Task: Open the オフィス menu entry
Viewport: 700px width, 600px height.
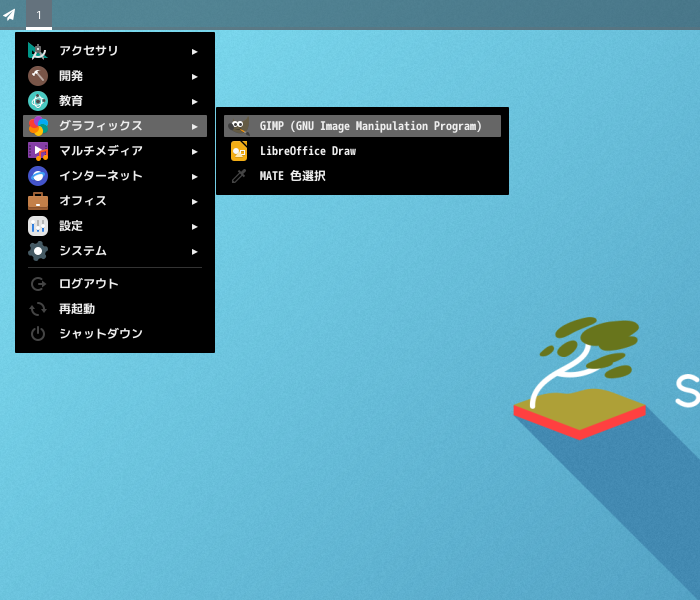Action: pyautogui.click(x=115, y=201)
